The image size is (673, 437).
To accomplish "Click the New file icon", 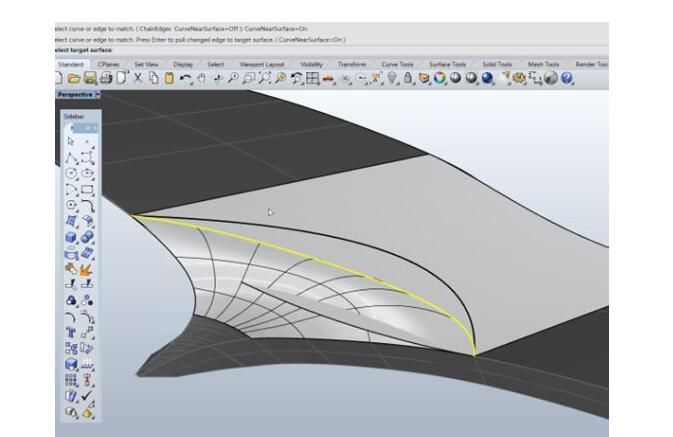I will click(x=59, y=78).
